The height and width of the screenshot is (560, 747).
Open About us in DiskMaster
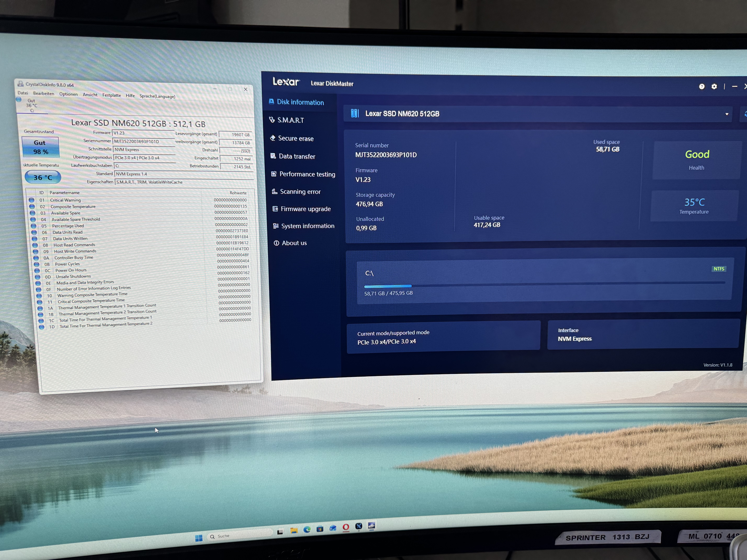click(294, 243)
